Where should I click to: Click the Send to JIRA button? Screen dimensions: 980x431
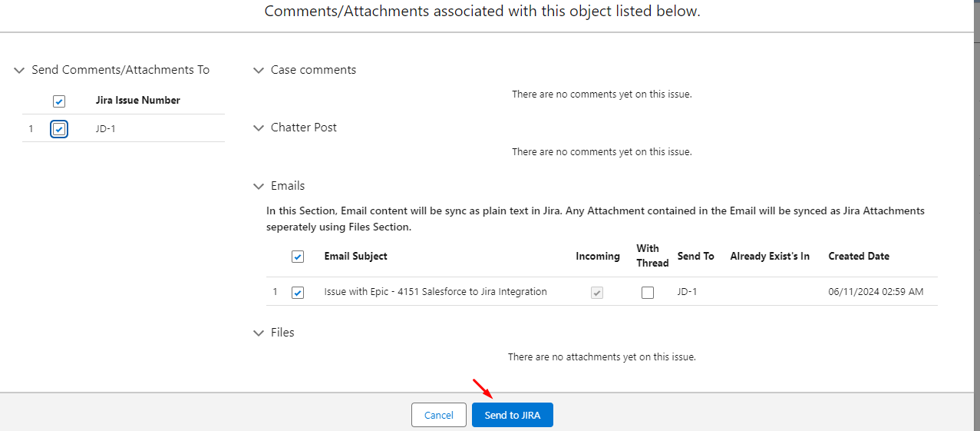point(513,415)
